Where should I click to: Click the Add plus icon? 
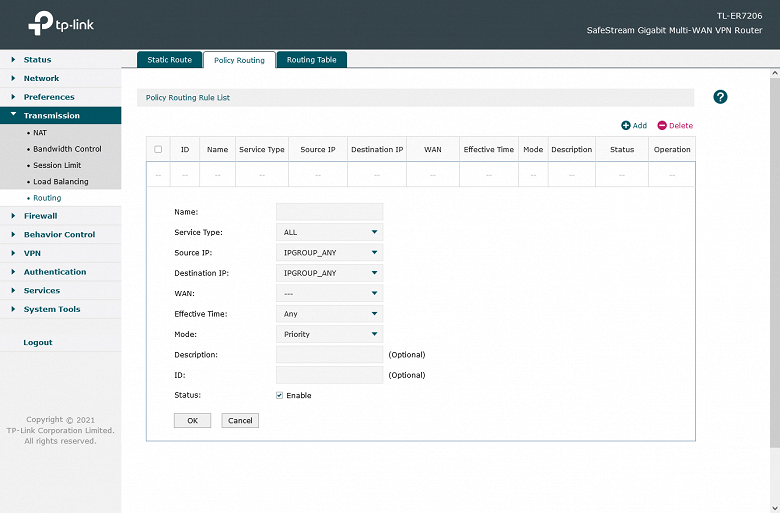[x=625, y=125]
